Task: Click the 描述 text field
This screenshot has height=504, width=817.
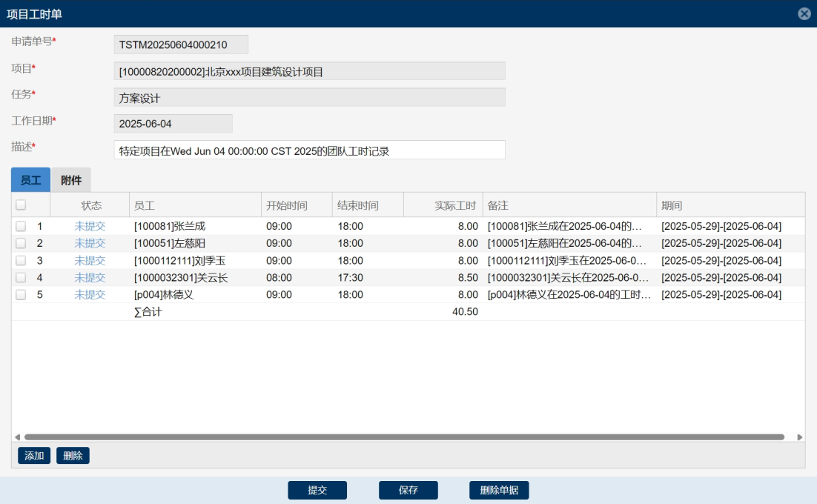Action: click(309, 150)
